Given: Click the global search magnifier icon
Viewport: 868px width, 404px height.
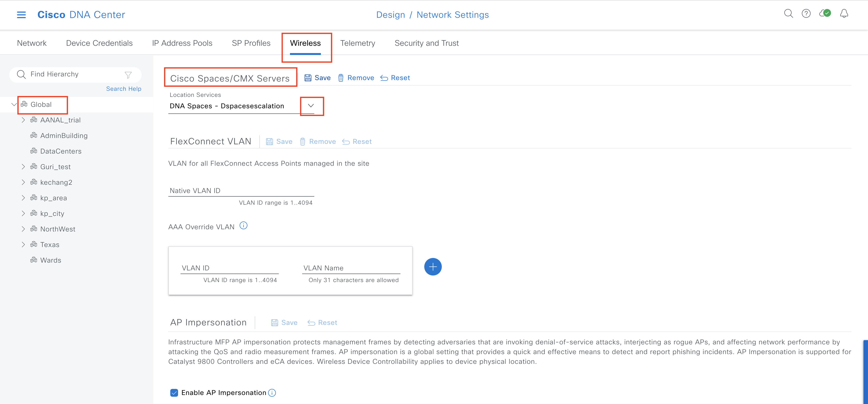Looking at the screenshot, I should (788, 13).
